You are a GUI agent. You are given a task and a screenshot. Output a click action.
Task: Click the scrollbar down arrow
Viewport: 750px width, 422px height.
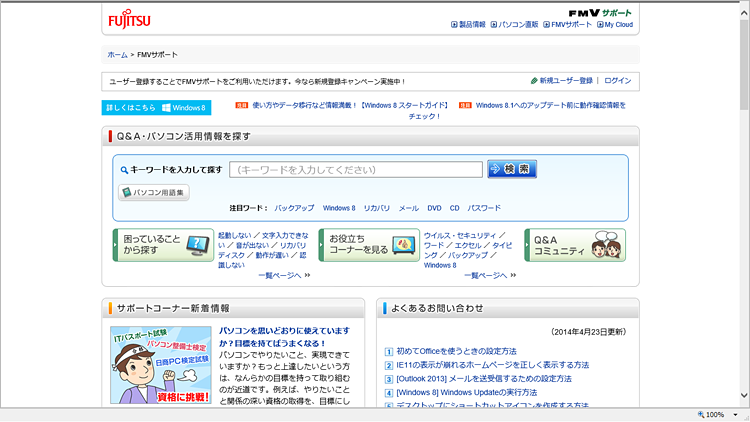[x=744, y=395]
